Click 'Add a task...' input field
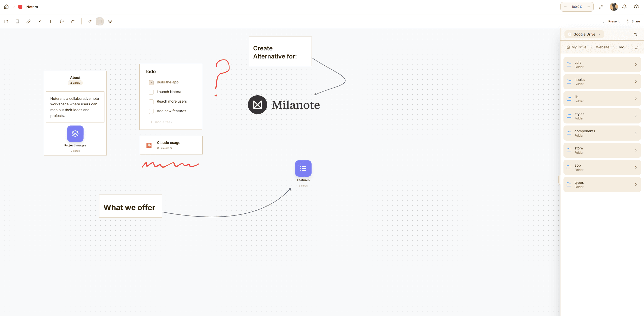 [165, 122]
